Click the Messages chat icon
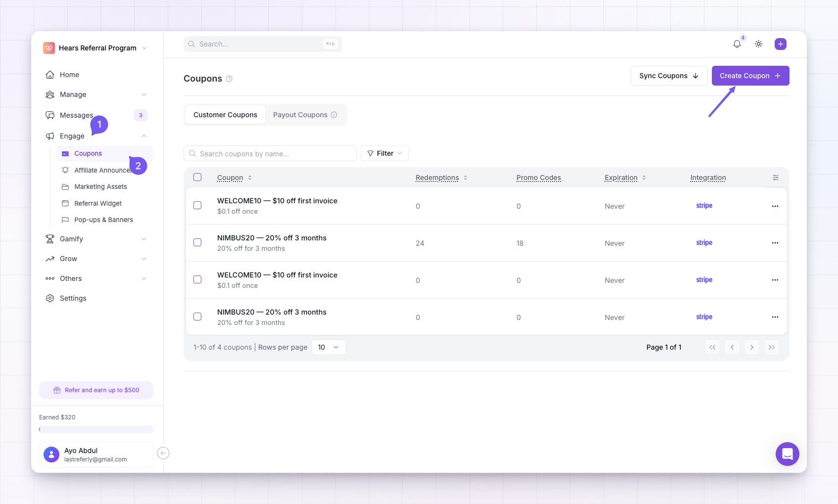This screenshot has height=504, width=838. click(x=50, y=115)
